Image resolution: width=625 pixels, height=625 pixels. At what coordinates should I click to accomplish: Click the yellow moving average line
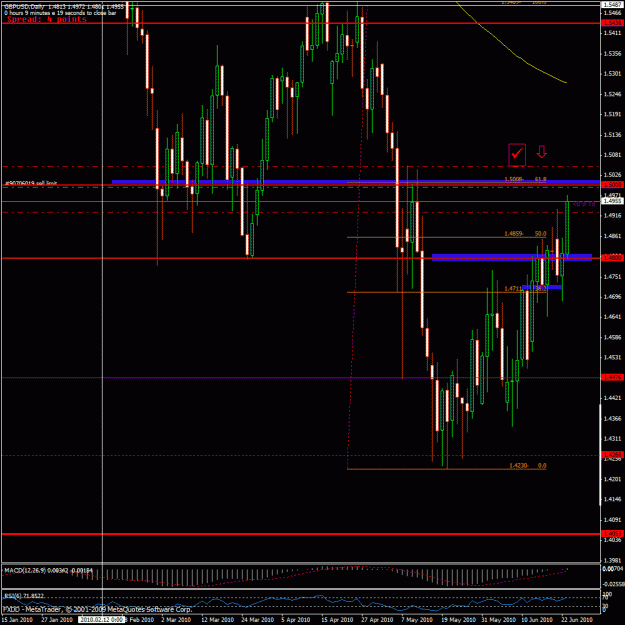click(514, 53)
